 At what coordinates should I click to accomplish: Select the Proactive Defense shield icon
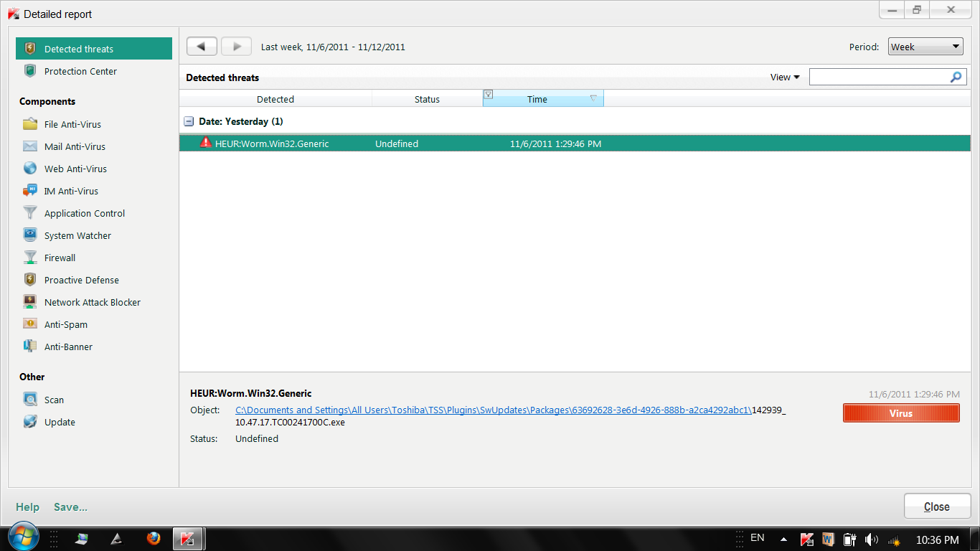tap(30, 280)
